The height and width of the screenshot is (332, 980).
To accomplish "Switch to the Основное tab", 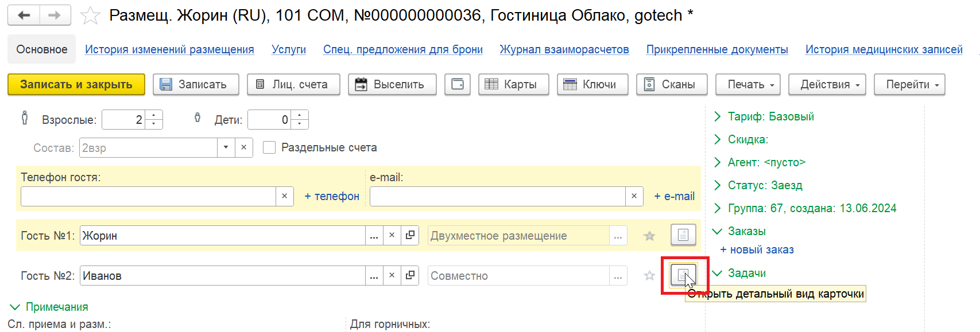I will pos(42,49).
